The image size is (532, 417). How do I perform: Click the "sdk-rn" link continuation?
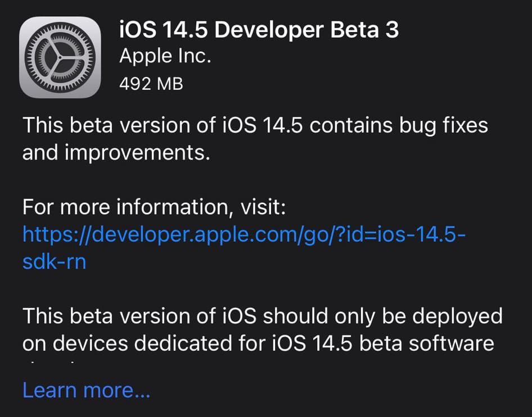pos(54,261)
